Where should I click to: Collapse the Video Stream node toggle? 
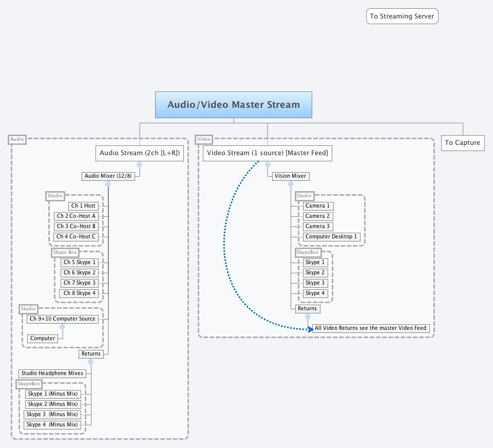click(x=268, y=164)
